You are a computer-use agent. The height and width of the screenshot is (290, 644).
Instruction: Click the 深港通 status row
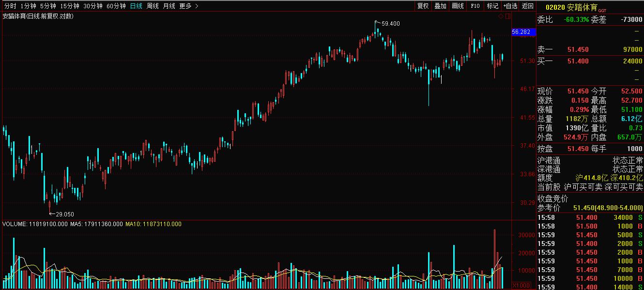(x=590, y=169)
